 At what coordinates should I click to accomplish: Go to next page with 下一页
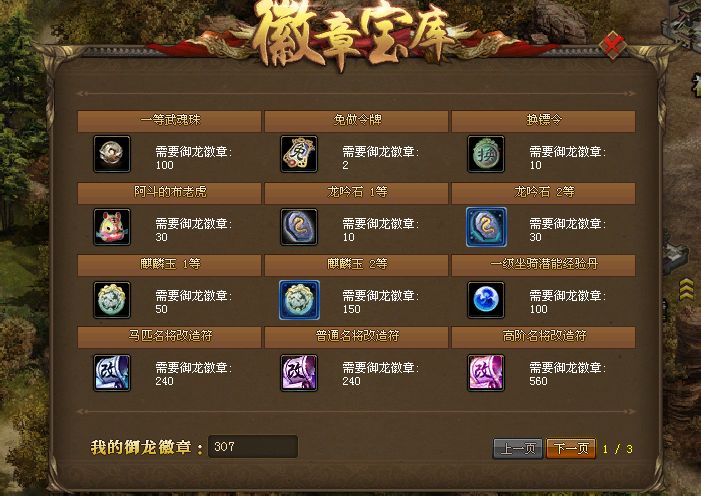[x=571, y=448]
